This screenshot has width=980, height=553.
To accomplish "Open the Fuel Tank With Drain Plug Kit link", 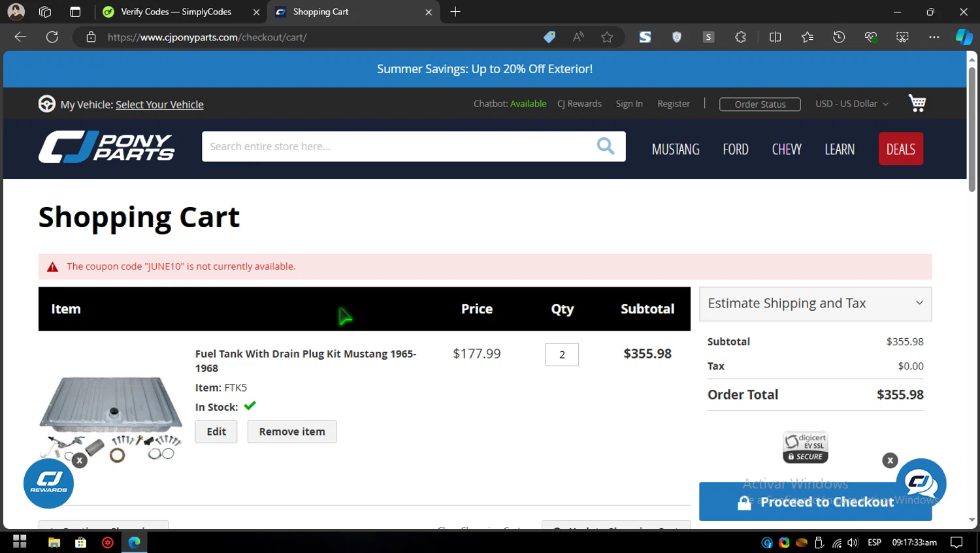I will click(306, 361).
